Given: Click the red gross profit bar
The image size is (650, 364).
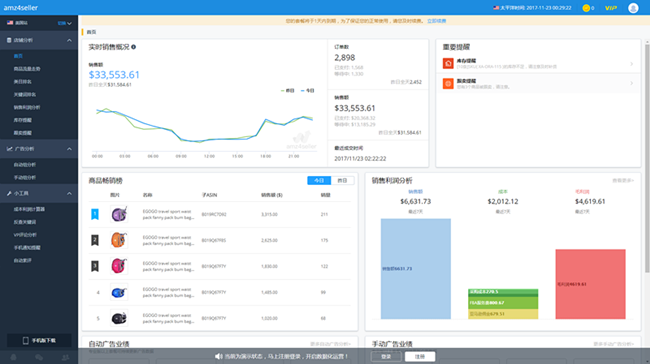Looking at the screenshot, I should click(x=590, y=284).
